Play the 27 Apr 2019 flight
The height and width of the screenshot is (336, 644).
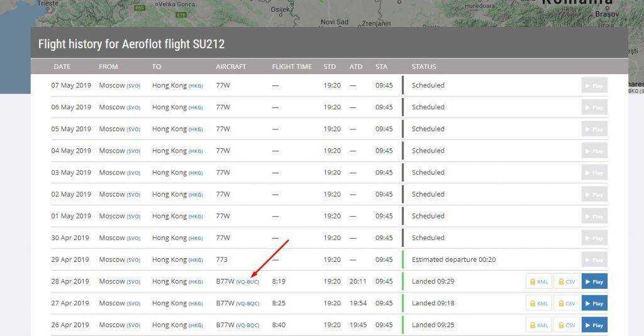(594, 303)
